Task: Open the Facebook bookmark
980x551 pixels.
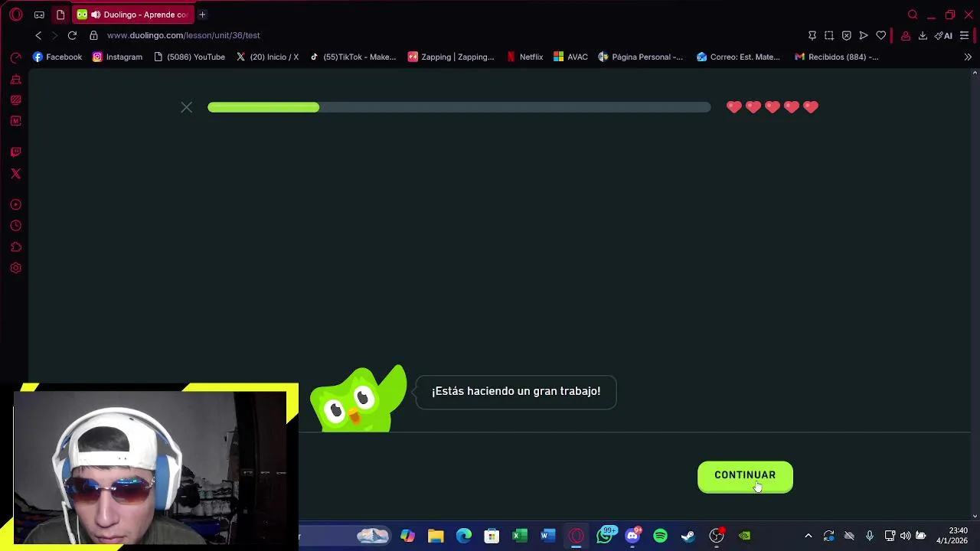Action: point(57,57)
